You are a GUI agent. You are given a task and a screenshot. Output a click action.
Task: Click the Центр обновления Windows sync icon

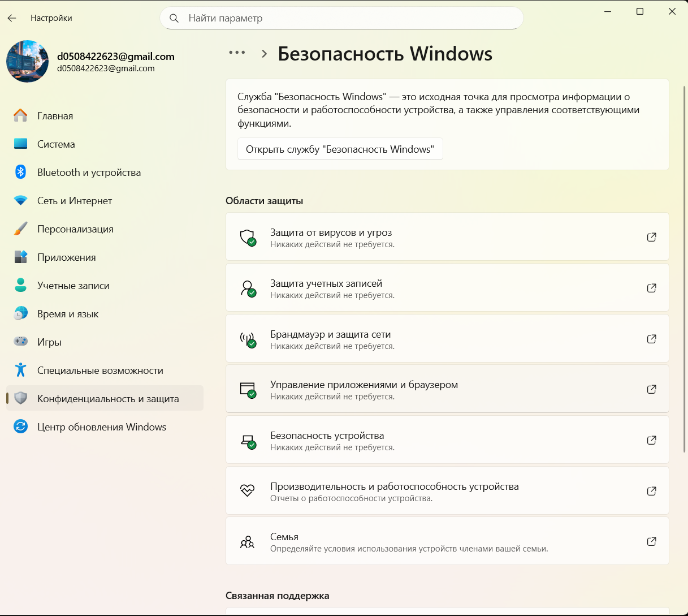pyautogui.click(x=20, y=427)
